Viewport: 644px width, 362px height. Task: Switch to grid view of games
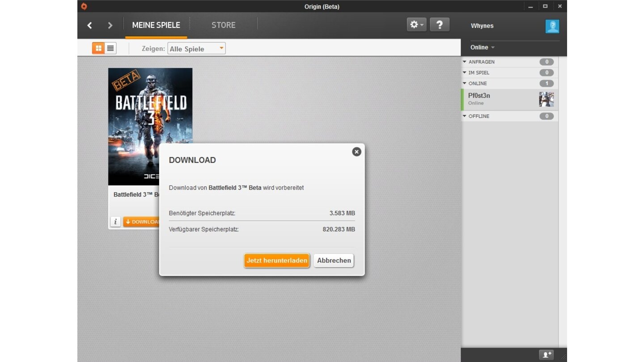98,48
